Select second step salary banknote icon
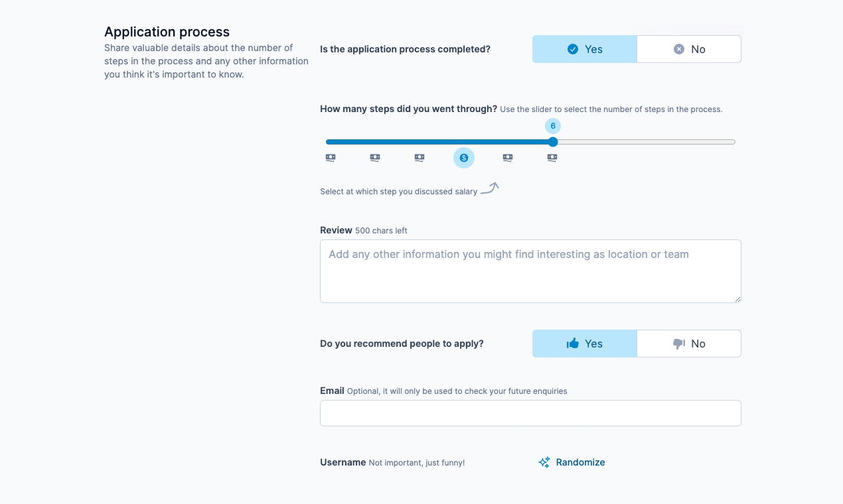The image size is (843, 504). 375,158
